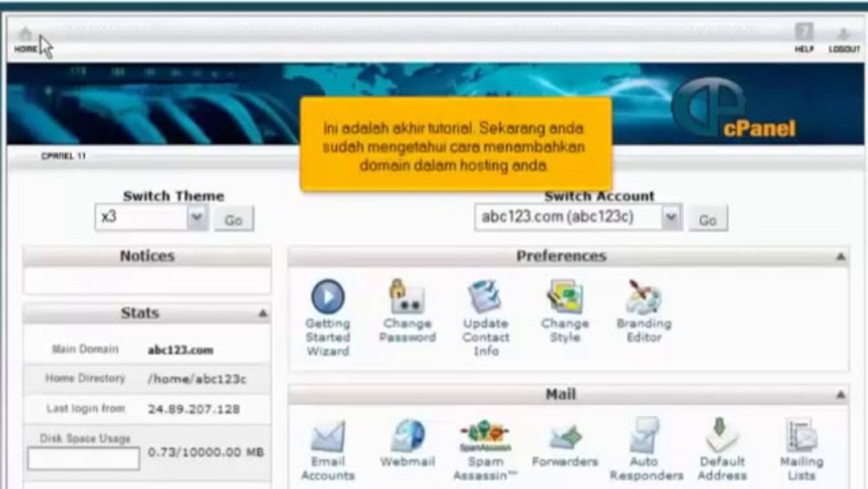Collapse the Mail section

click(x=840, y=395)
